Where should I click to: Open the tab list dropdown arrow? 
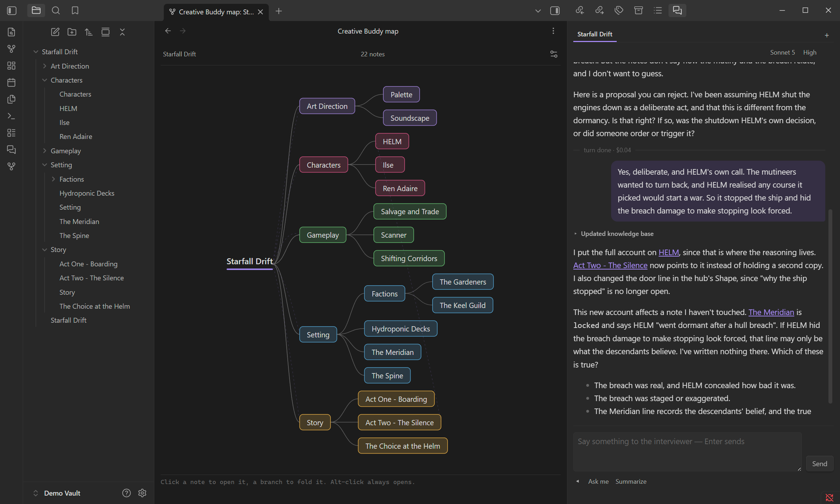pos(538,11)
